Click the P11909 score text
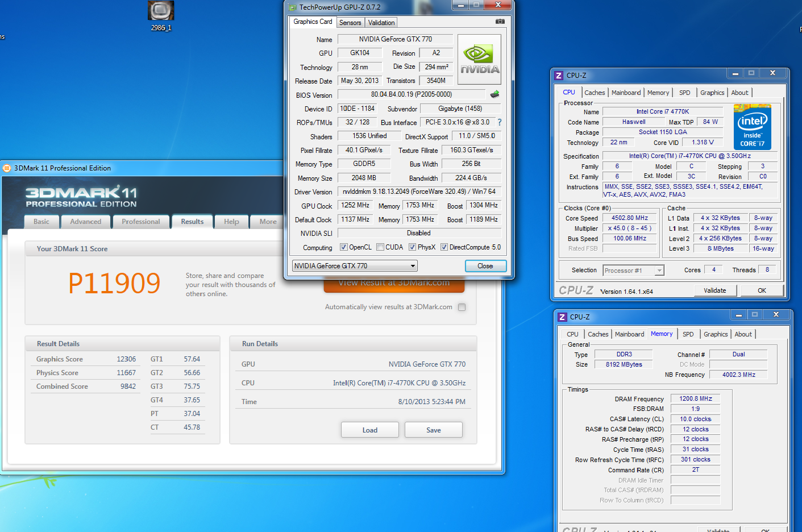802x532 pixels. pos(114,283)
